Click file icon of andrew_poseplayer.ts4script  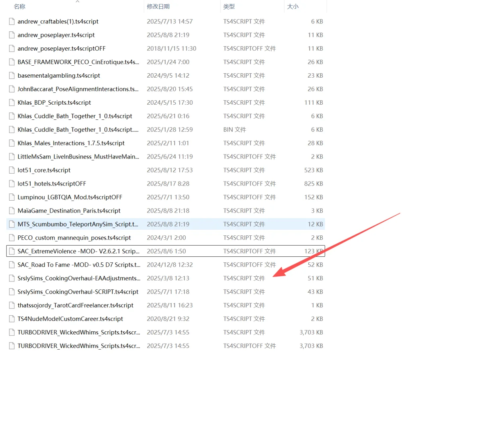click(12, 35)
